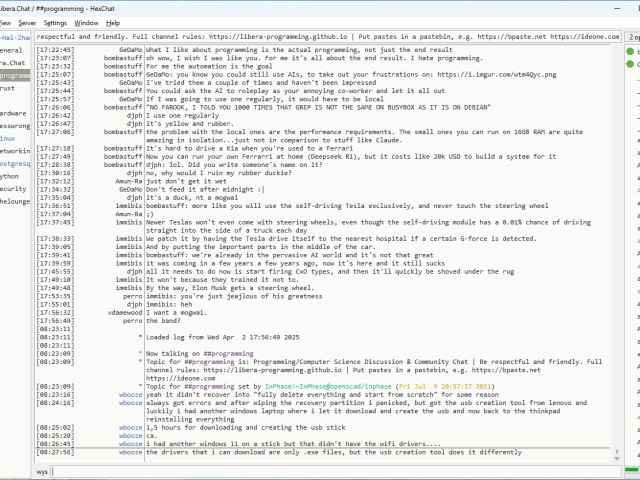Open the Help menu
The image size is (640, 480).
click(x=113, y=22)
